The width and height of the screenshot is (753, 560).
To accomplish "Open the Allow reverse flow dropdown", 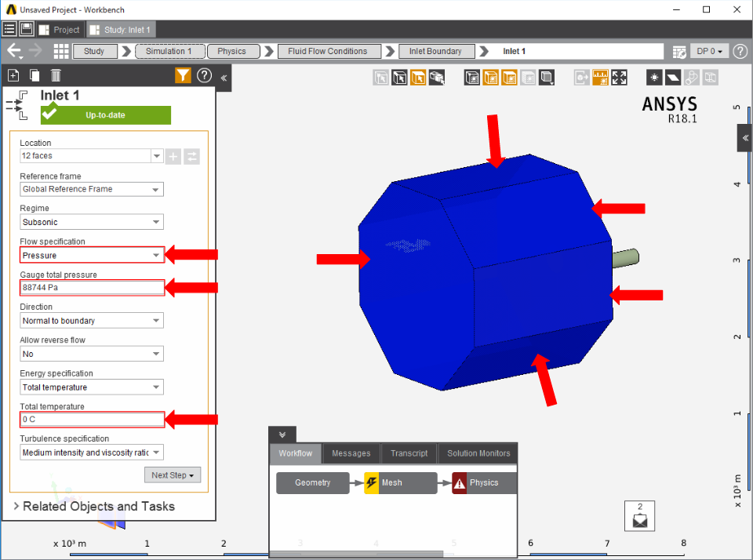I will (x=92, y=354).
